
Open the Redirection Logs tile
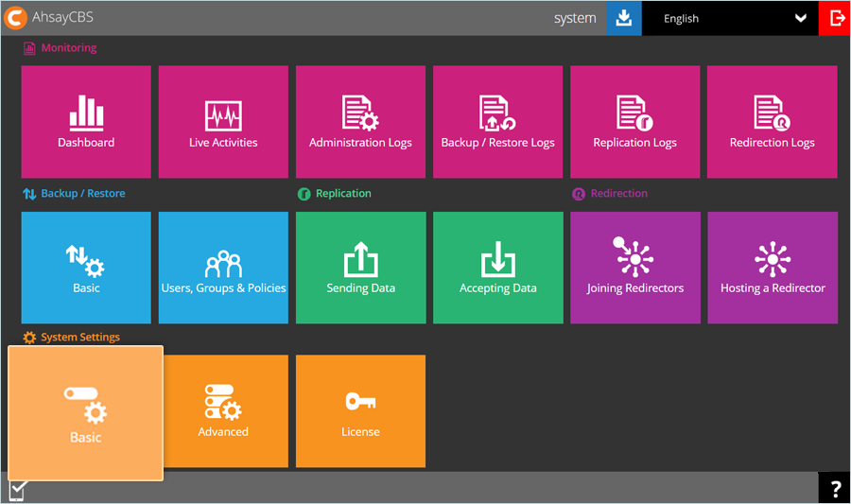[773, 122]
